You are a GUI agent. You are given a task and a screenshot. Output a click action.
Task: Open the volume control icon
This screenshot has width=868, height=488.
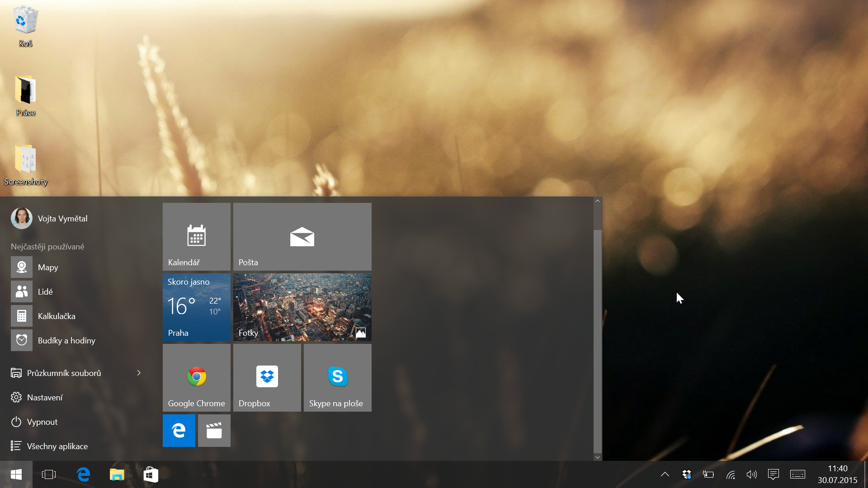(x=751, y=474)
